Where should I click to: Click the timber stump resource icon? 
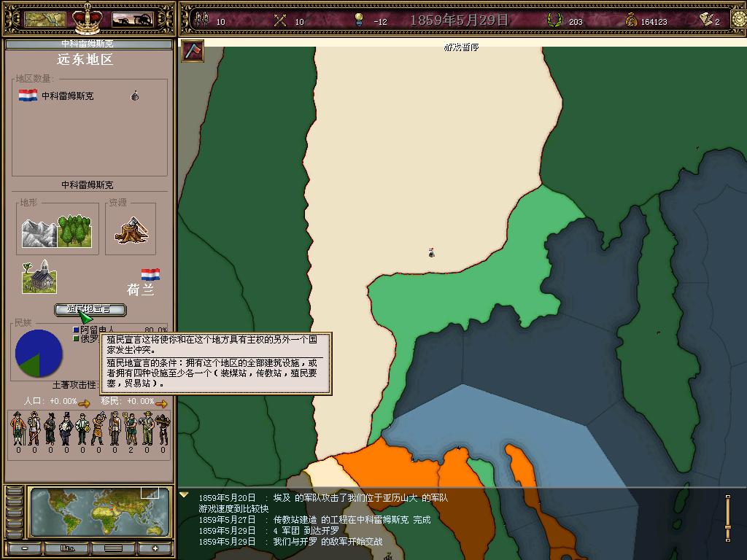point(131,230)
